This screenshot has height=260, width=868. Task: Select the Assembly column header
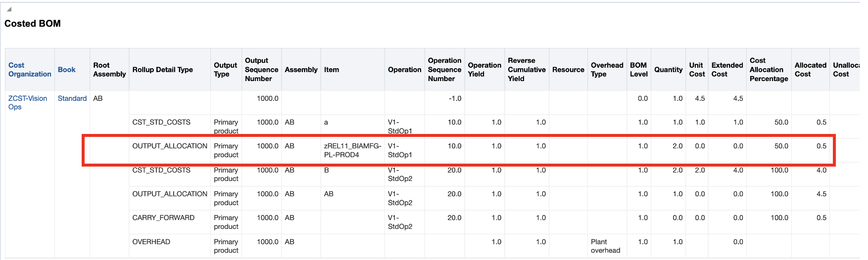click(301, 70)
